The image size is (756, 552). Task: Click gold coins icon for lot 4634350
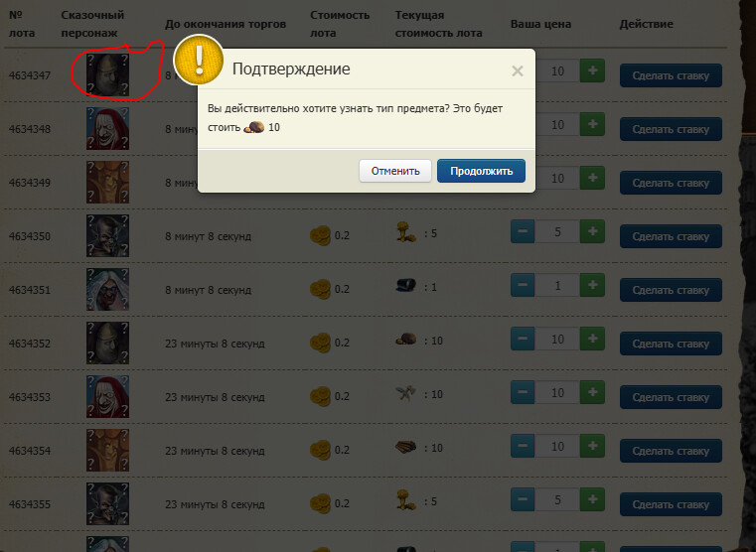pos(320,235)
